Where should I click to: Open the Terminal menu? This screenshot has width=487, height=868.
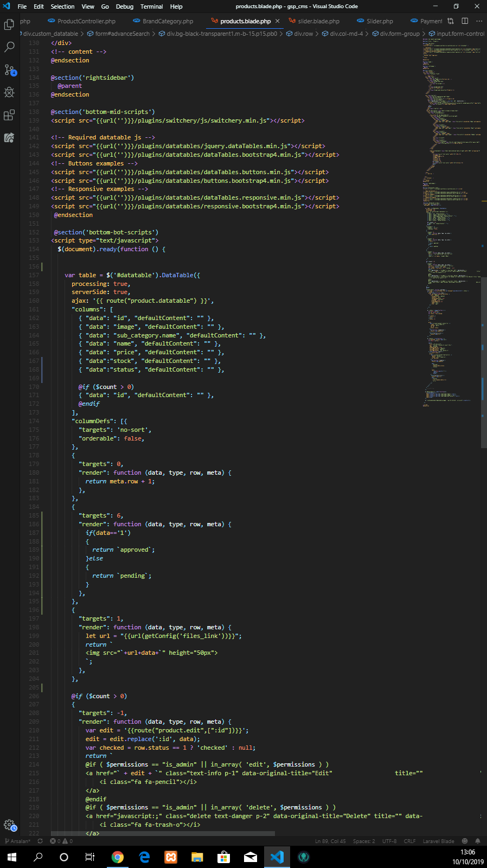click(x=151, y=7)
